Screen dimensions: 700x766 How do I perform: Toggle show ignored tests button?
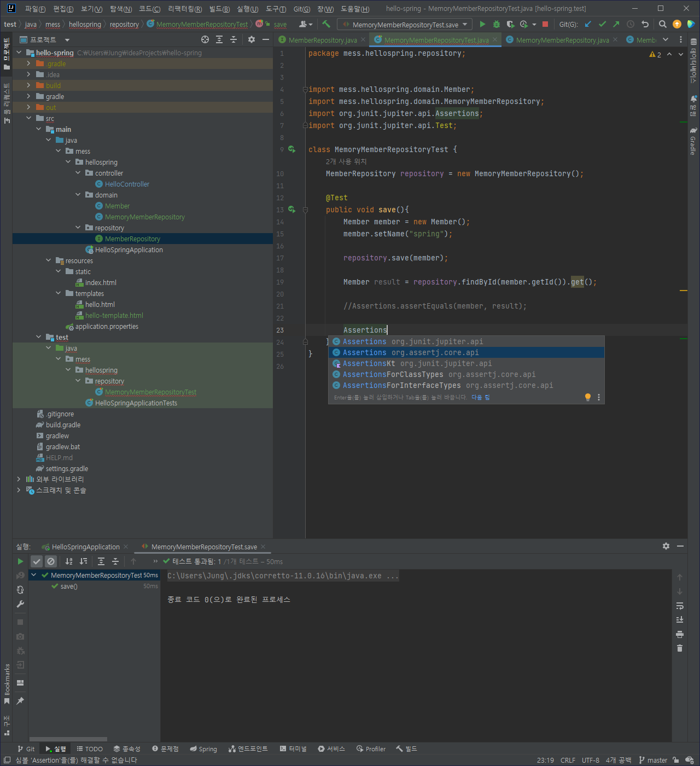[x=51, y=561]
